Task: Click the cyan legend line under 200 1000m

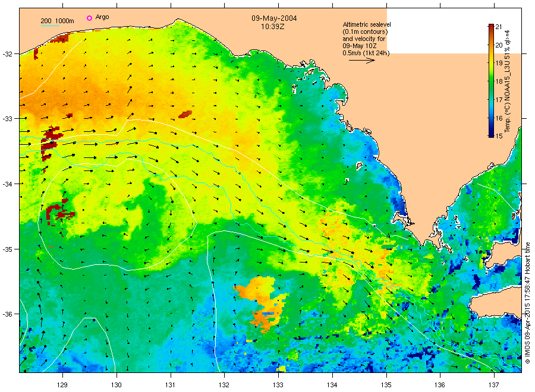Action: pyautogui.click(x=50, y=26)
